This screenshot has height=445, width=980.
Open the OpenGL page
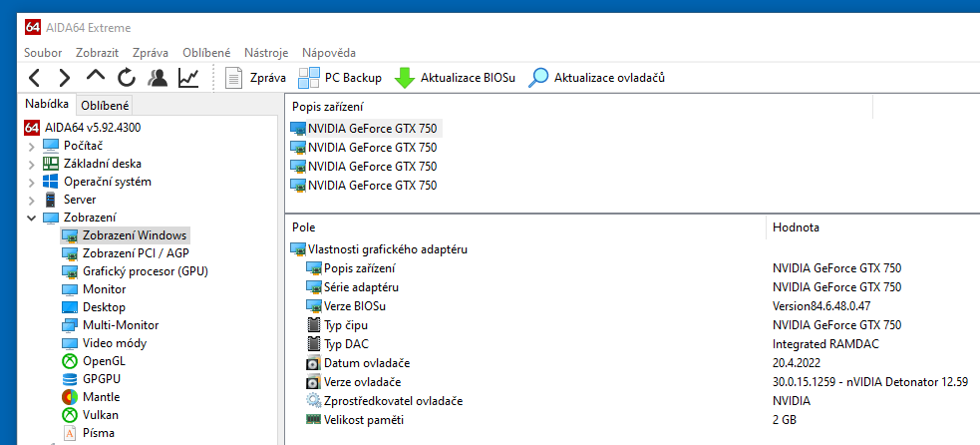(94, 361)
